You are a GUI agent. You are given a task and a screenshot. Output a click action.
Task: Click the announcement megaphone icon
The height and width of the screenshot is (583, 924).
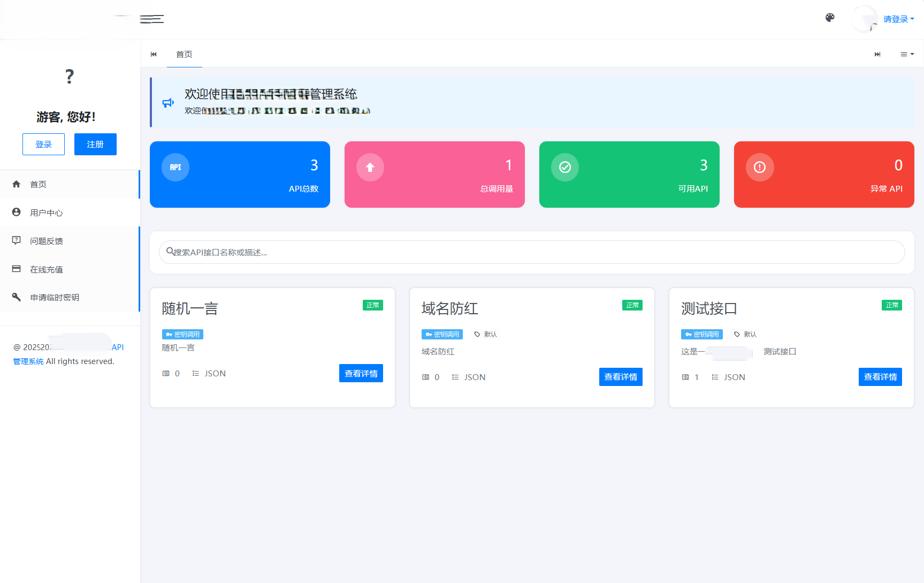[x=168, y=102]
